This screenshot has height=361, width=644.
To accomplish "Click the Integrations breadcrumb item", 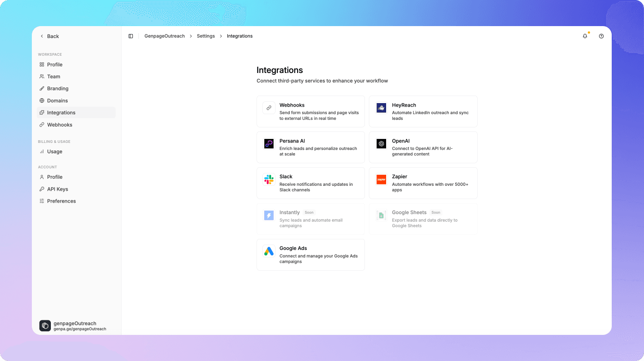I will 240,36.
